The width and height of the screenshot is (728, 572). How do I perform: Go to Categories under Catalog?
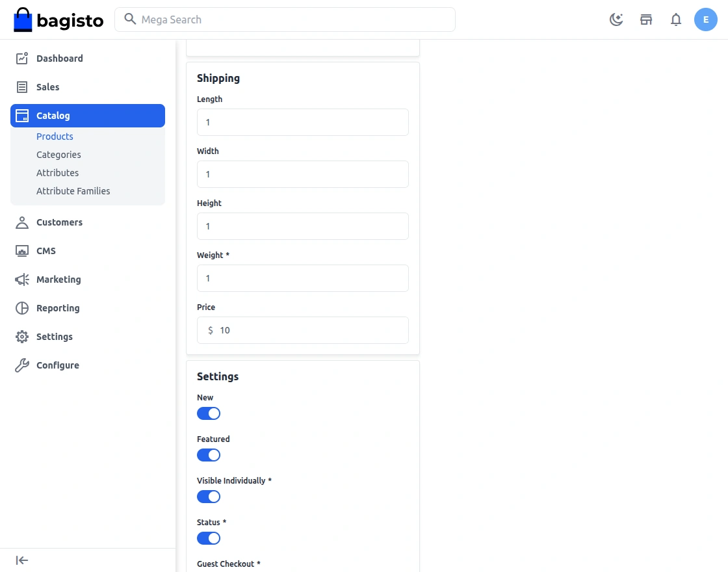[x=58, y=155]
